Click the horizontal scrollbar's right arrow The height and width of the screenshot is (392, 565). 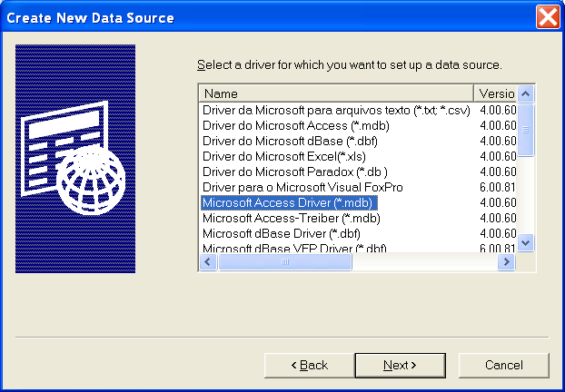(x=506, y=261)
